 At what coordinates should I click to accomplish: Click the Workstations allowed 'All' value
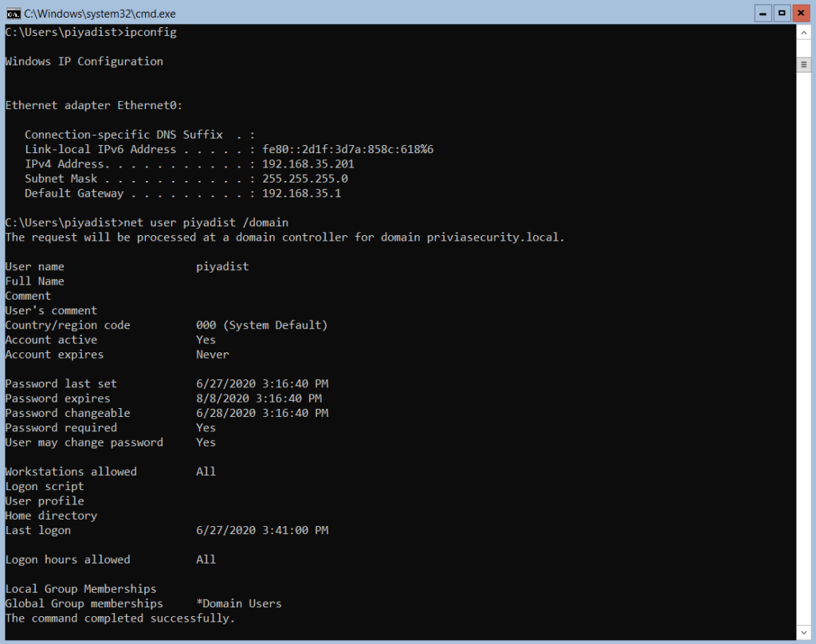(x=206, y=472)
